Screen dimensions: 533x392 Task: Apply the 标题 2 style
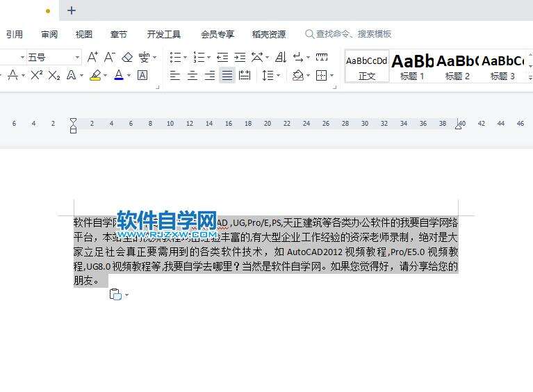[x=457, y=67]
